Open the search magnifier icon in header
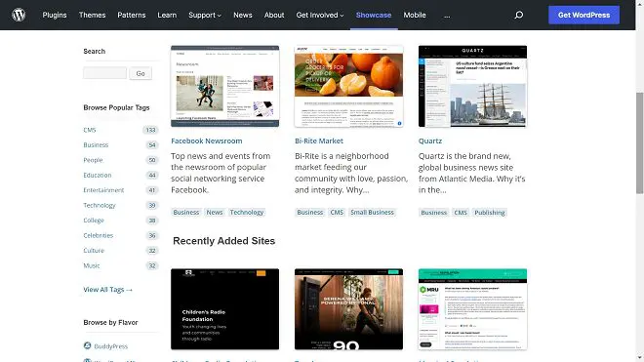Screen dimensions: 644x362 coord(519,15)
